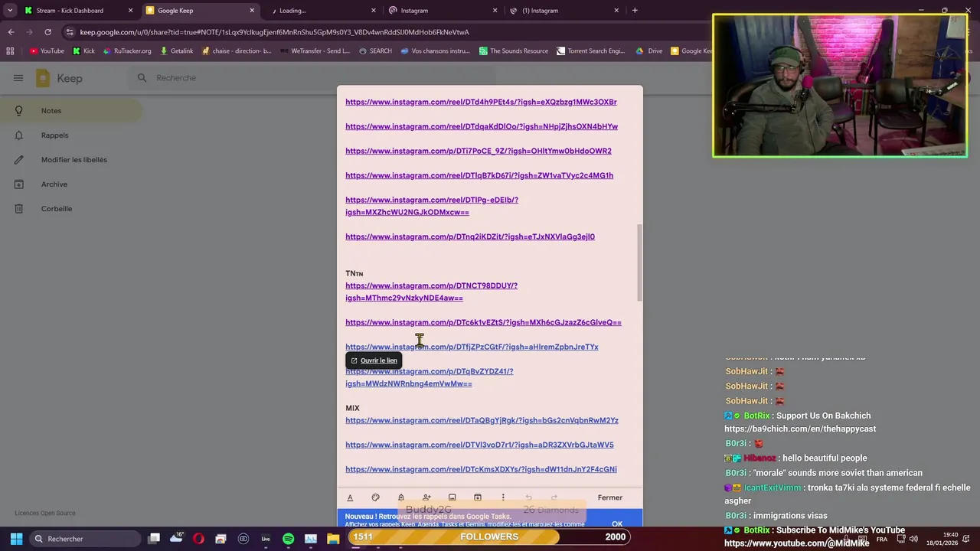Open the Instagram reel link DTcKmsXDXYs
Image resolution: width=980 pixels, height=551 pixels.
pyautogui.click(x=481, y=469)
